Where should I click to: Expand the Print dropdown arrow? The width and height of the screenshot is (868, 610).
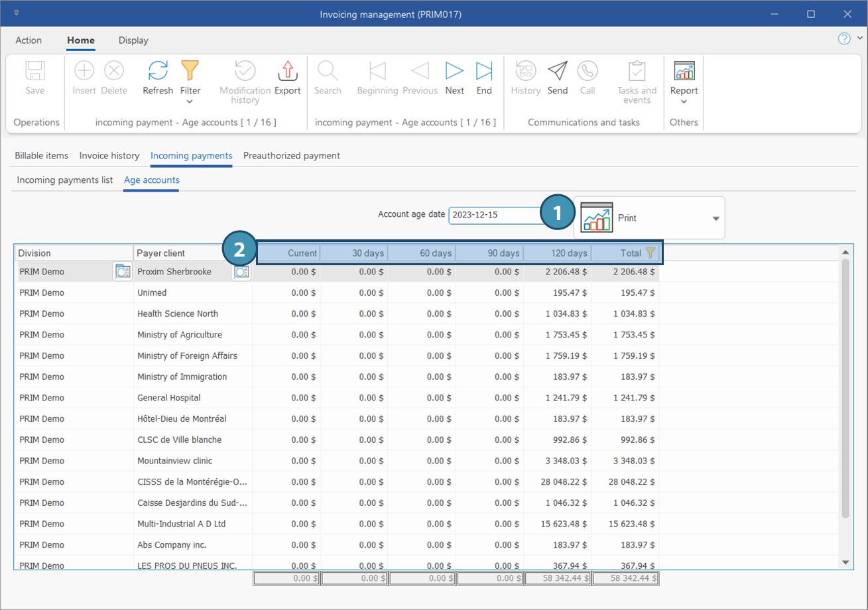tap(715, 218)
